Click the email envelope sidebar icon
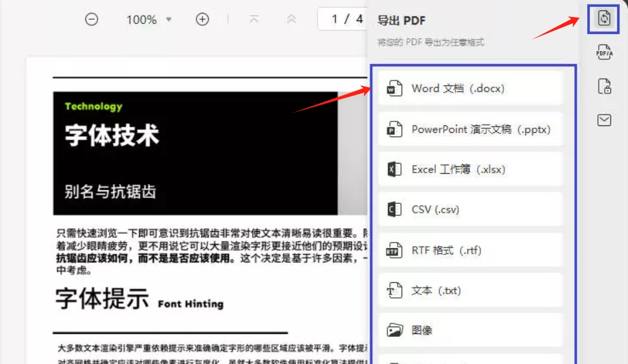This screenshot has width=628, height=364. [604, 120]
